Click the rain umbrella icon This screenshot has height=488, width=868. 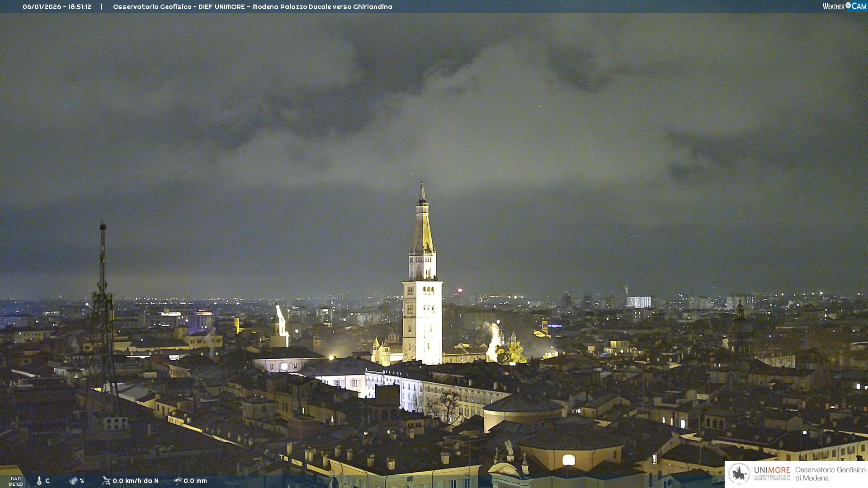[178, 481]
